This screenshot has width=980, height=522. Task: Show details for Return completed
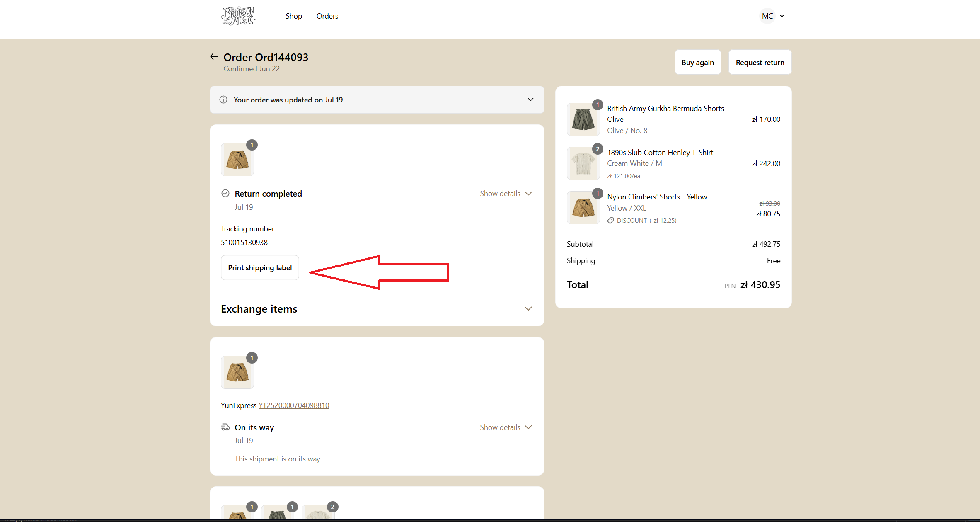point(506,194)
